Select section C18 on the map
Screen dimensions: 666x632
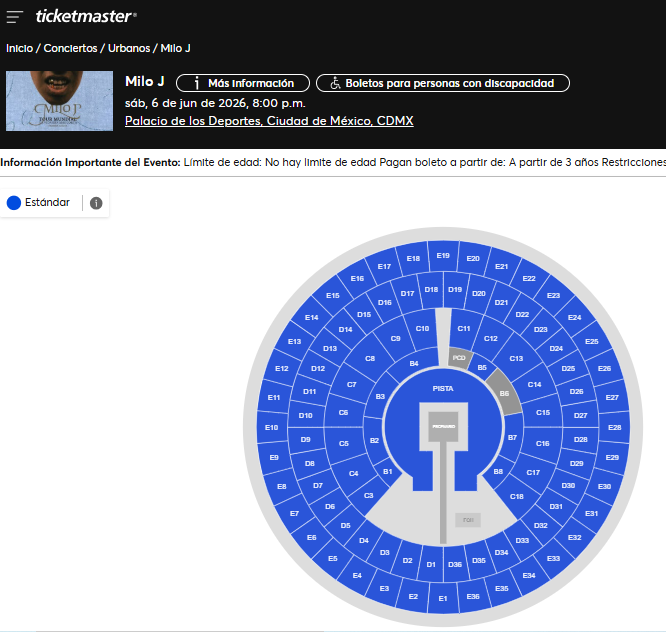point(516,497)
